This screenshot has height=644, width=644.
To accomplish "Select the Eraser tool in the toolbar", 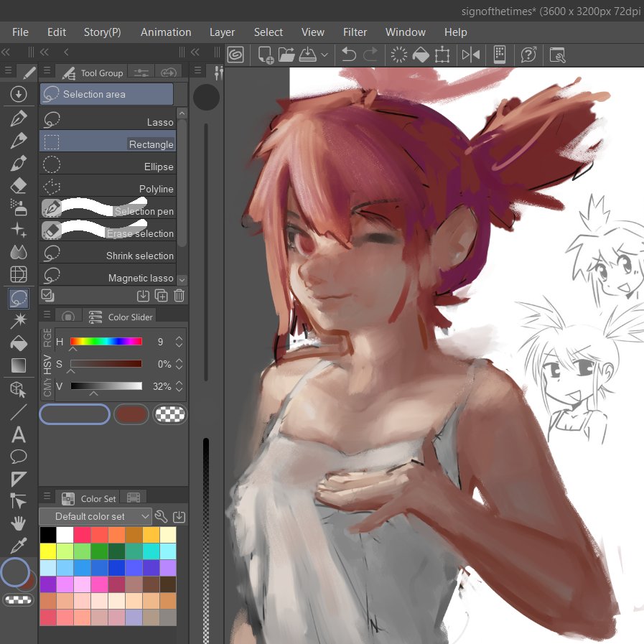I will (x=19, y=186).
